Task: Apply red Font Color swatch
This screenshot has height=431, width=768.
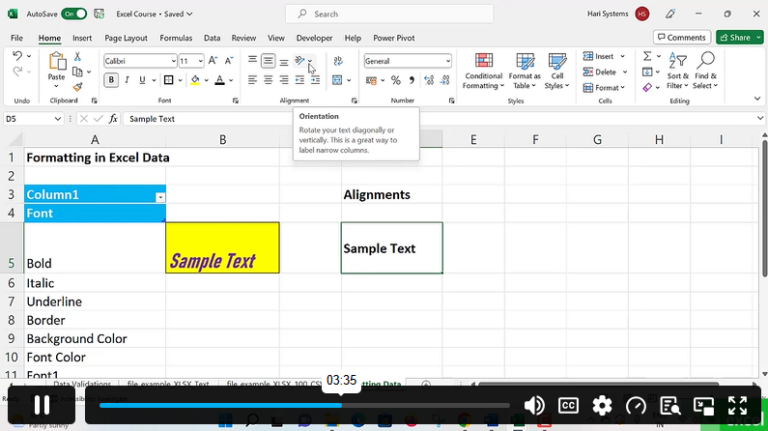Action: click(x=220, y=80)
